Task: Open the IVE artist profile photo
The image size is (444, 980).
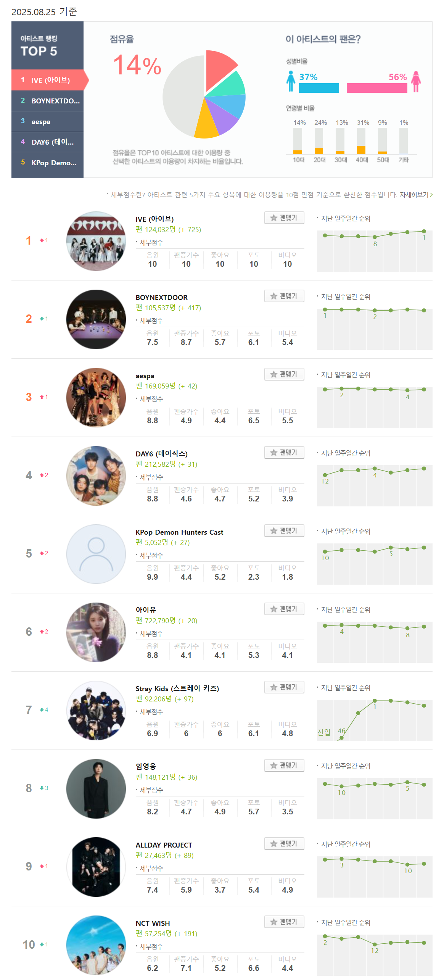Action: [x=96, y=241]
